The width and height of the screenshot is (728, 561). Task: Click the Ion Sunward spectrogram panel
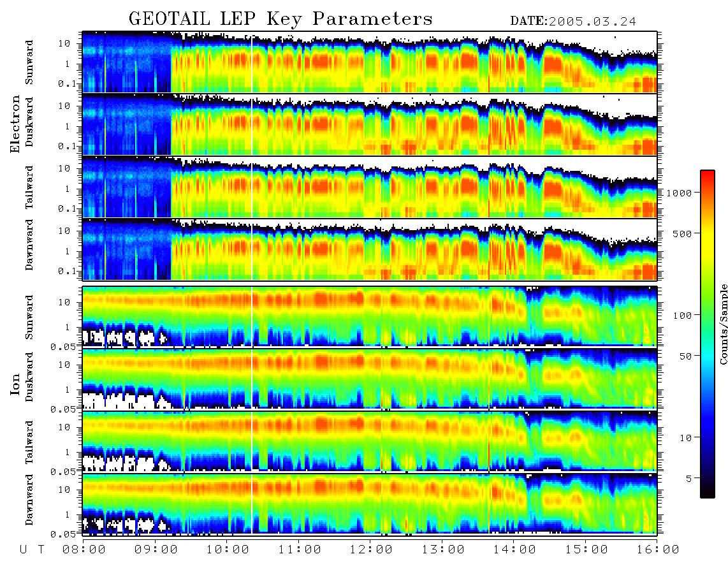[x=370, y=317]
